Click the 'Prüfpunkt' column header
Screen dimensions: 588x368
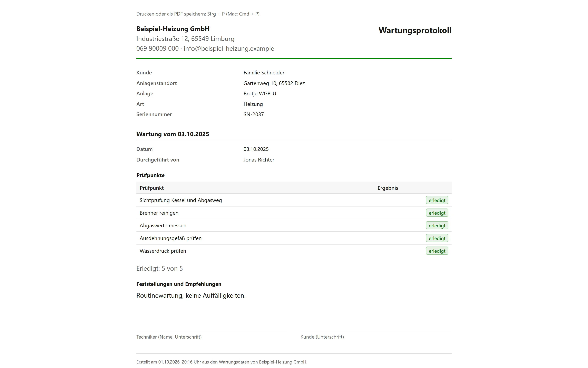pos(152,188)
